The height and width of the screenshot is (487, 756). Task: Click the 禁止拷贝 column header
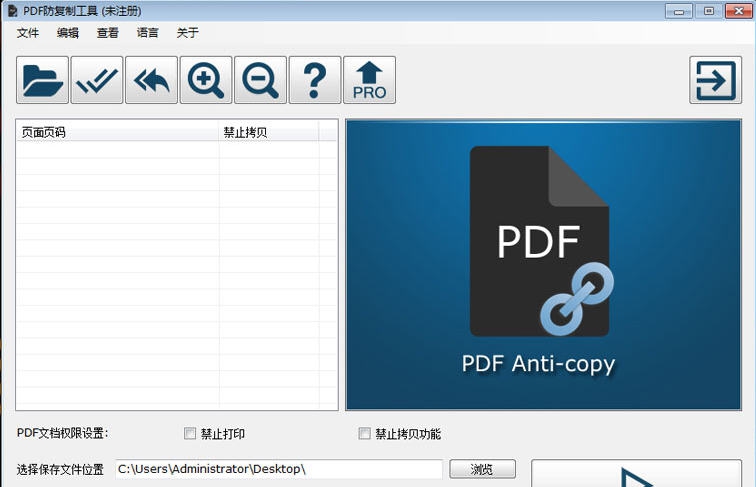pos(269,132)
